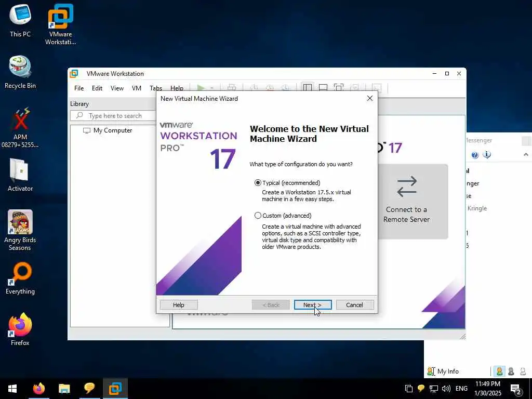Select the Everything search desktop icon
This screenshot has width=532, height=399.
tap(20, 278)
